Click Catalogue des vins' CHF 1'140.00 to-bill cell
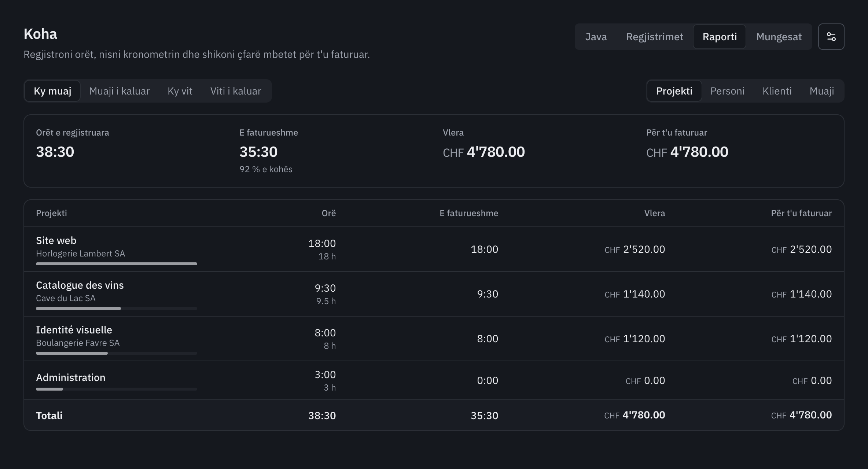This screenshot has width=868, height=469. point(802,294)
